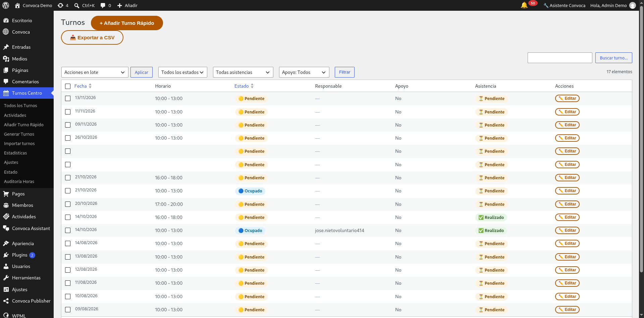The height and width of the screenshot is (318, 644).
Task: Click the updates icon in admin bar
Action: 60,5
